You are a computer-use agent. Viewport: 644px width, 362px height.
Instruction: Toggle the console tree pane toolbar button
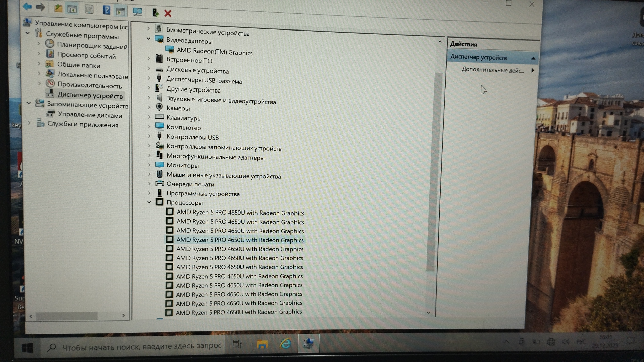pyautogui.click(x=72, y=9)
